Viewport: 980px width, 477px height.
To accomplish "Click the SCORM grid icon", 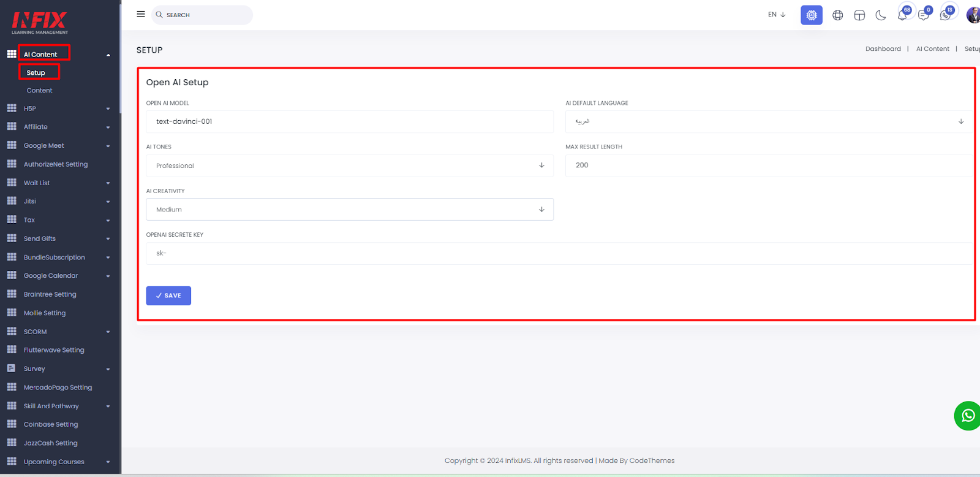I will pyautogui.click(x=12, y=331).
